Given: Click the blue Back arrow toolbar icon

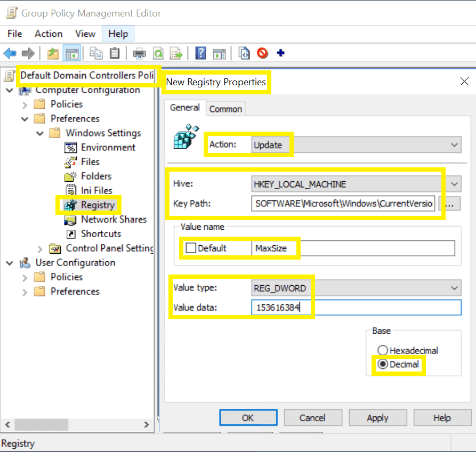Looking at the screenshot, I should click(10, 53).
